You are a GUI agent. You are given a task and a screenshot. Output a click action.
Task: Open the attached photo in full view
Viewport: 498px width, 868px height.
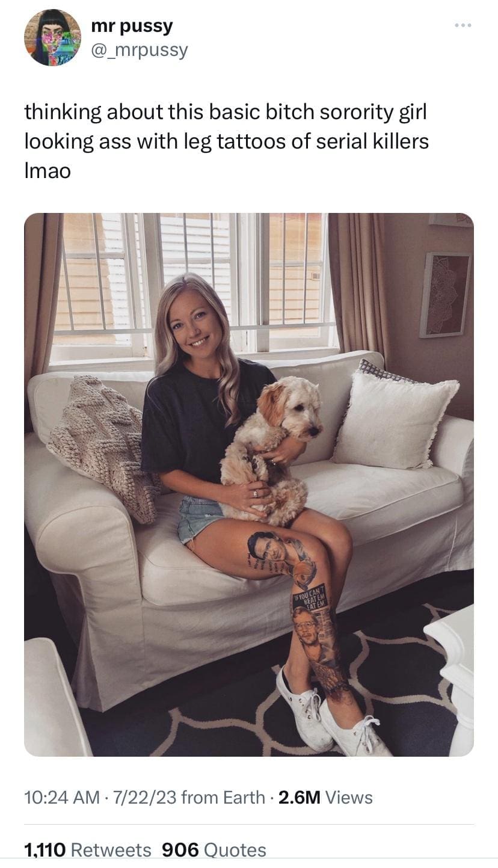pyautogui.click(x=249, y=484)
